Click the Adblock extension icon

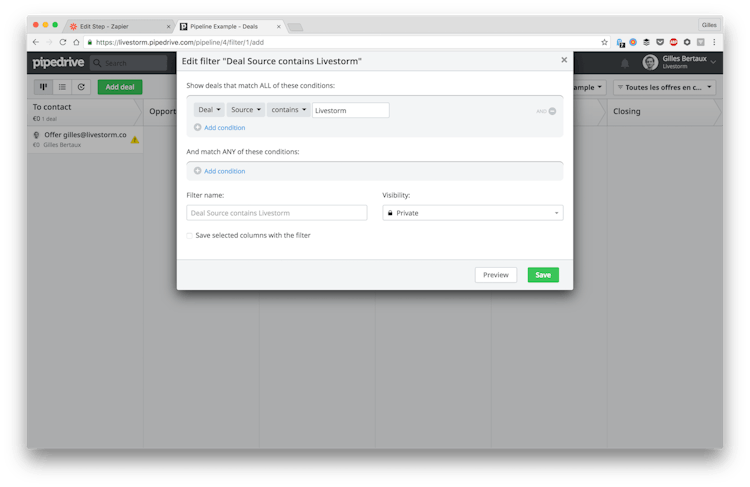(673, 42)
